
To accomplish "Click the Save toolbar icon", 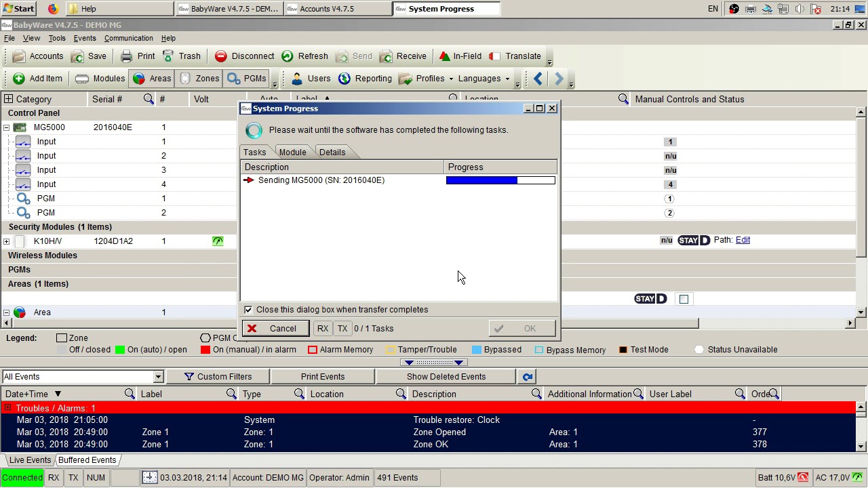I will (79, 56).
